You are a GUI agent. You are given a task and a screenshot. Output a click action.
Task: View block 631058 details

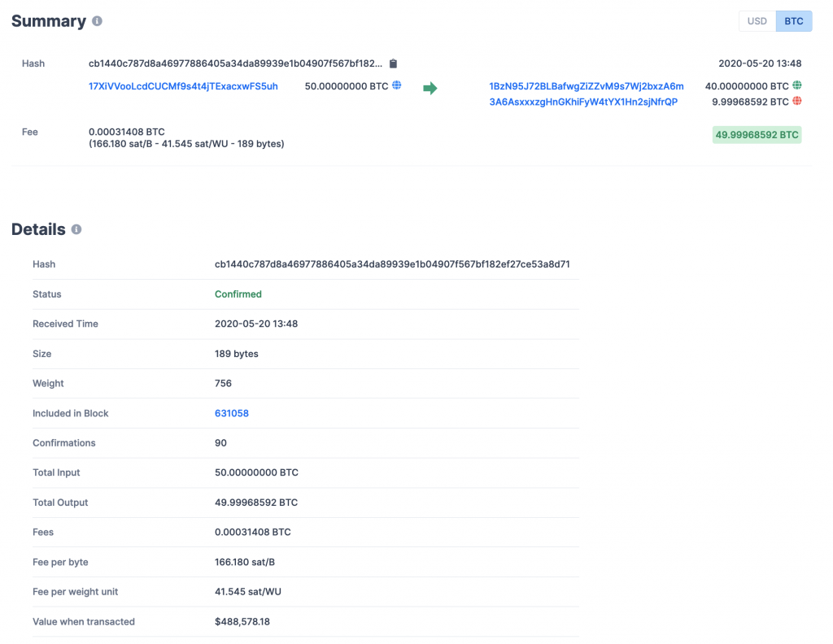(231, 413)
